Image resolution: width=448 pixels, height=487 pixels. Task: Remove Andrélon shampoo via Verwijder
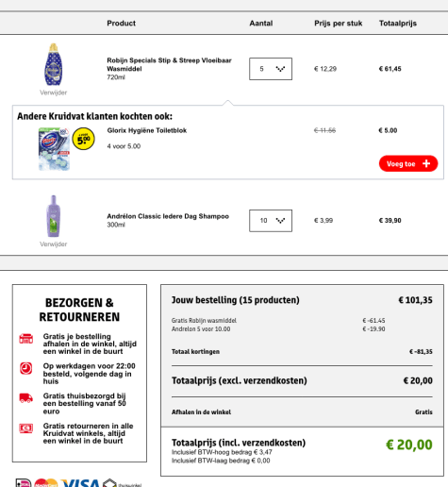pyautogui.click(x=54, y=244)
